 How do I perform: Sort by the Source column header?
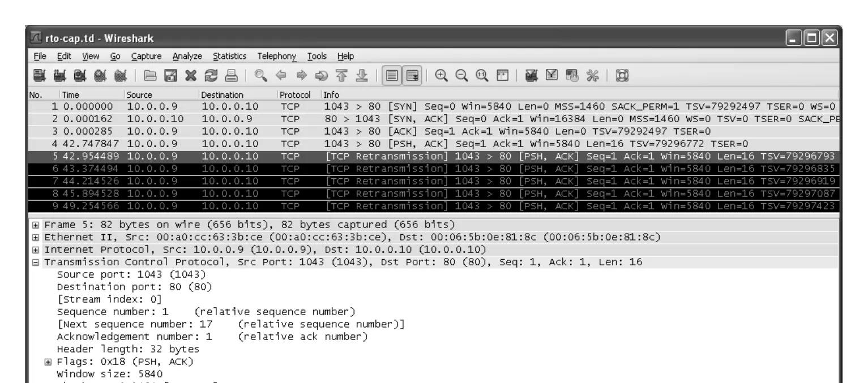pyautogui.click(x=160, y=94)
